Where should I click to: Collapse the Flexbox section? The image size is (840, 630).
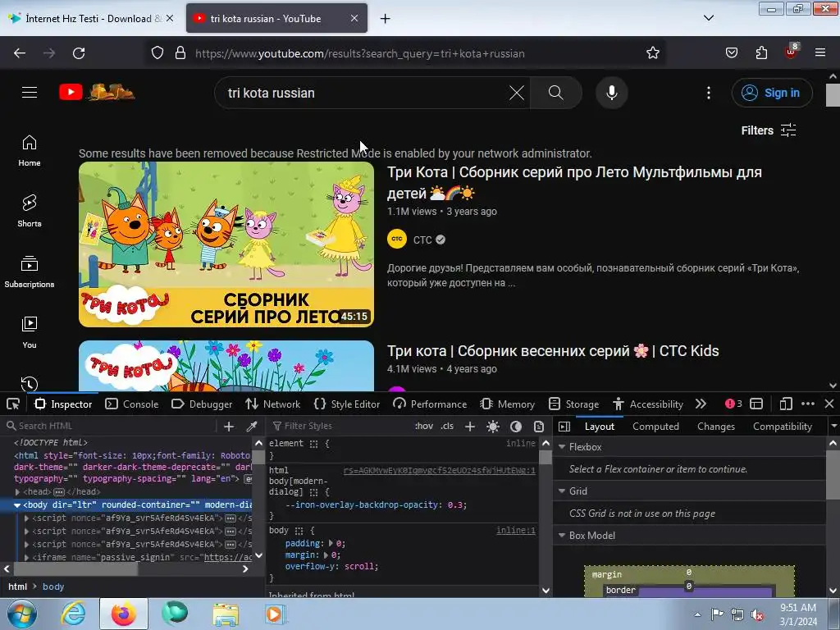(x=561, y=447)
